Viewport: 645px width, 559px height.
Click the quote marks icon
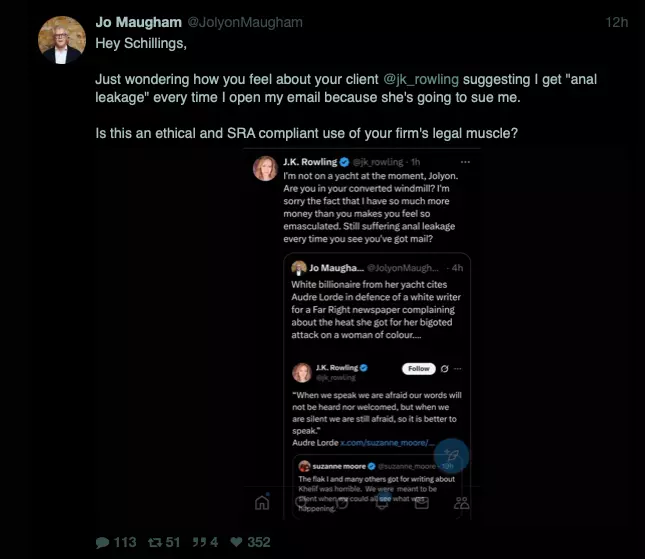tap(200, 542)
